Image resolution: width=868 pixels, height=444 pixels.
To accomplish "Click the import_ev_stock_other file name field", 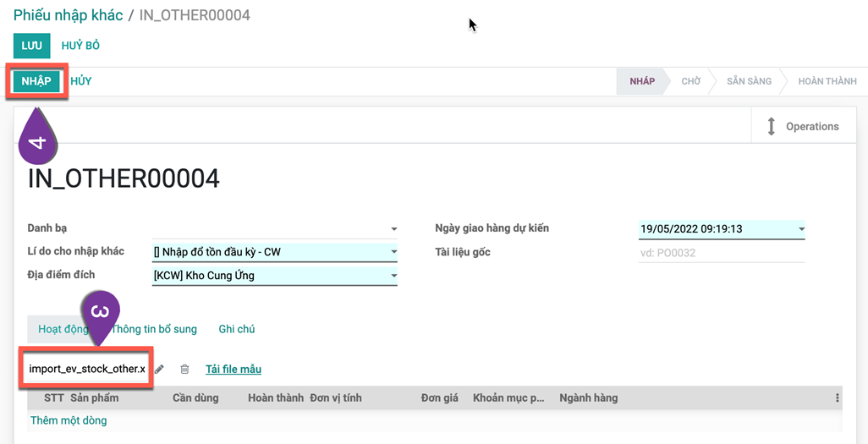I will tap(87, 369).
